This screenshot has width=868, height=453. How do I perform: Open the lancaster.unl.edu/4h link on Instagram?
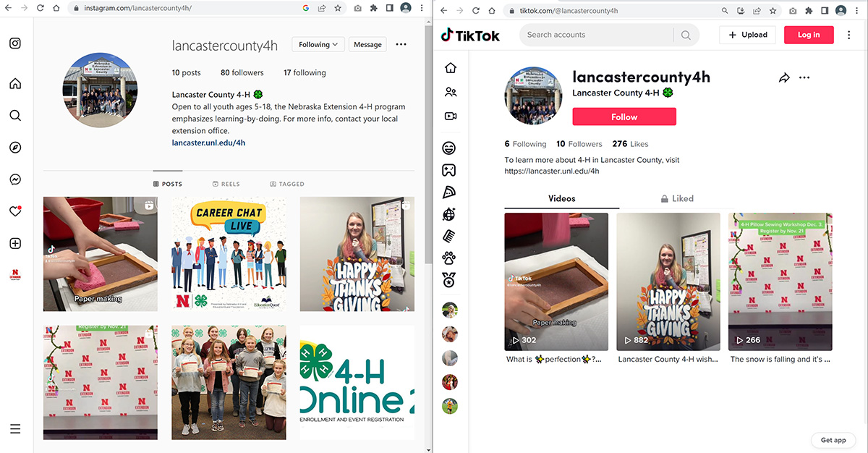[x=208, y=143]
